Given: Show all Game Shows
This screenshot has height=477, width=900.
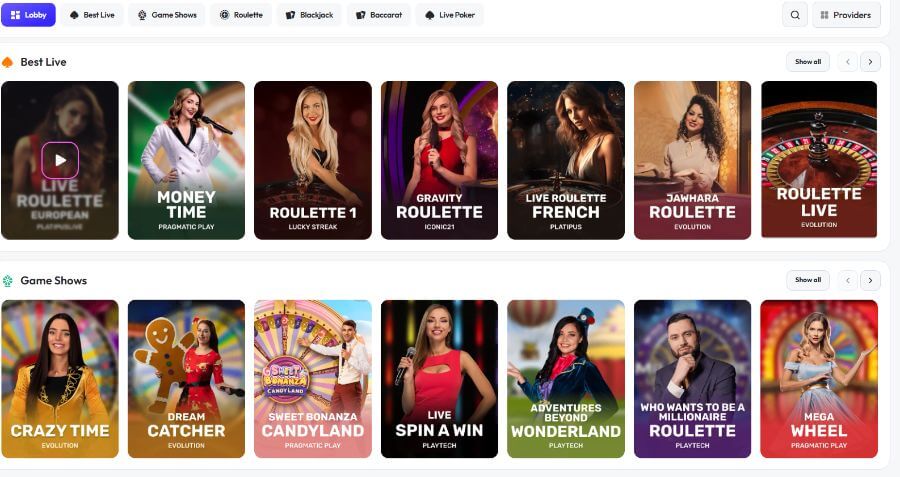Looking at the screenshot, I should 808,280.
